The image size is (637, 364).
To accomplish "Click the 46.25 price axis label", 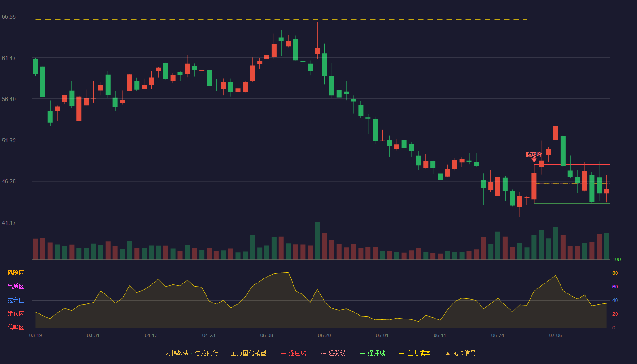I will [9, 182].
